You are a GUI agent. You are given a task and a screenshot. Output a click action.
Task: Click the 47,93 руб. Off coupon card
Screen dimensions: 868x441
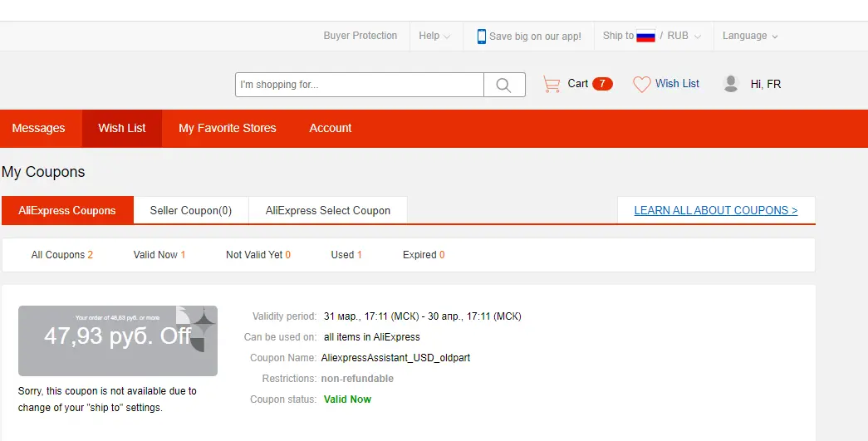coord(118,341)
